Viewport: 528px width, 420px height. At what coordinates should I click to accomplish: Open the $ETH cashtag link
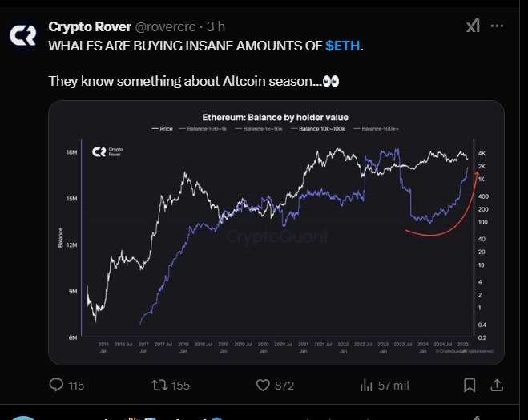[342, 46]
